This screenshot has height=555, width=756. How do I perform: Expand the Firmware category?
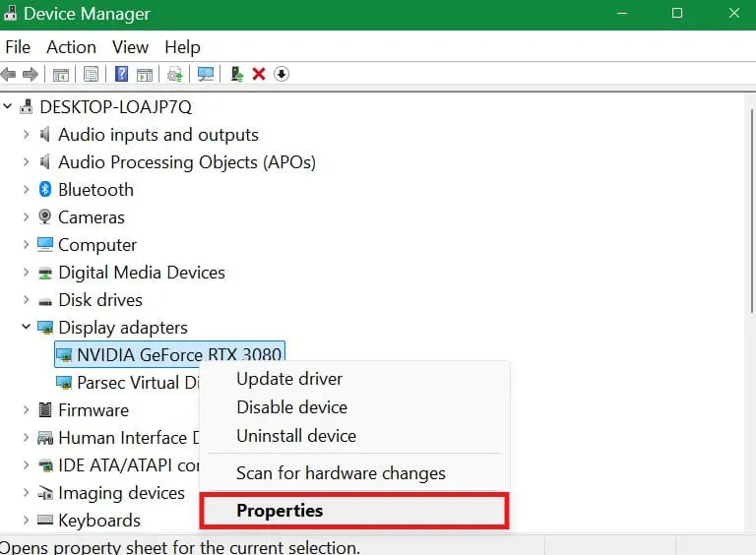click(x=26, y=409)
